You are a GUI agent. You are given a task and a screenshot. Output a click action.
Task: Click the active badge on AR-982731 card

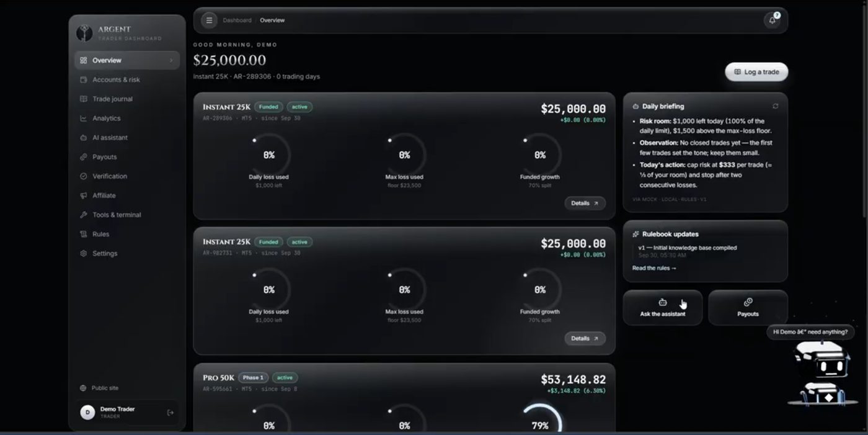299,242
